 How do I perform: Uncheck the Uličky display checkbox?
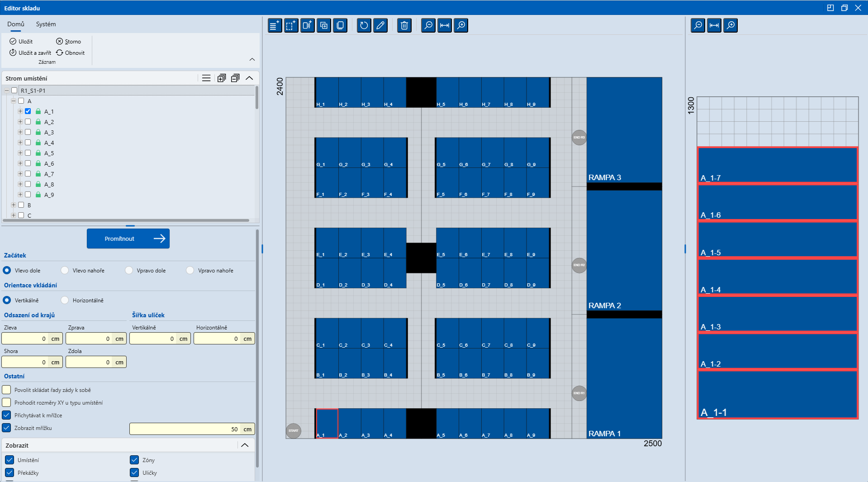[134, 472]
